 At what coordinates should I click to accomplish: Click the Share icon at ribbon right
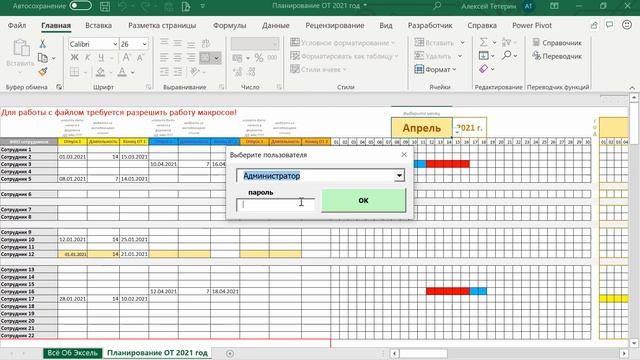594,25
